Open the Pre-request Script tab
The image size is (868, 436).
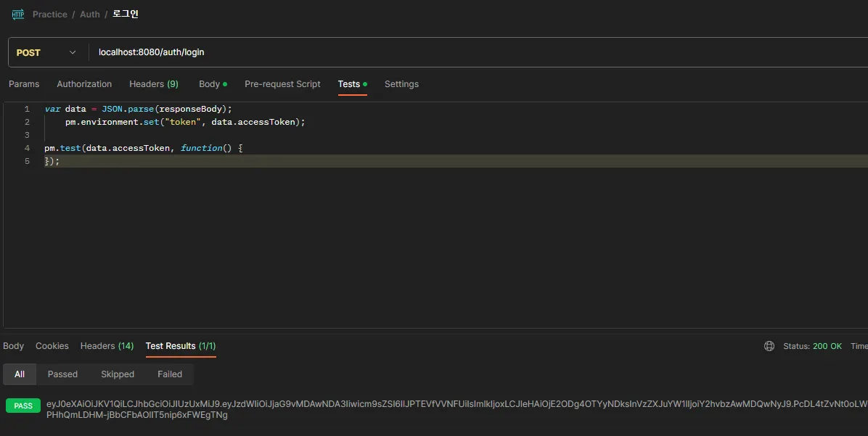click(x=282, y=84)
